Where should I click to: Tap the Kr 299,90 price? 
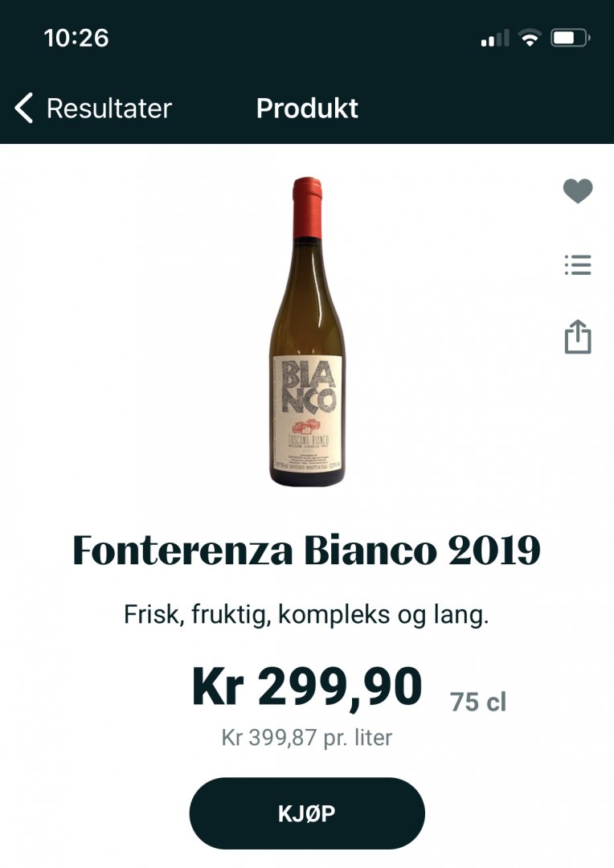point(307,687)
